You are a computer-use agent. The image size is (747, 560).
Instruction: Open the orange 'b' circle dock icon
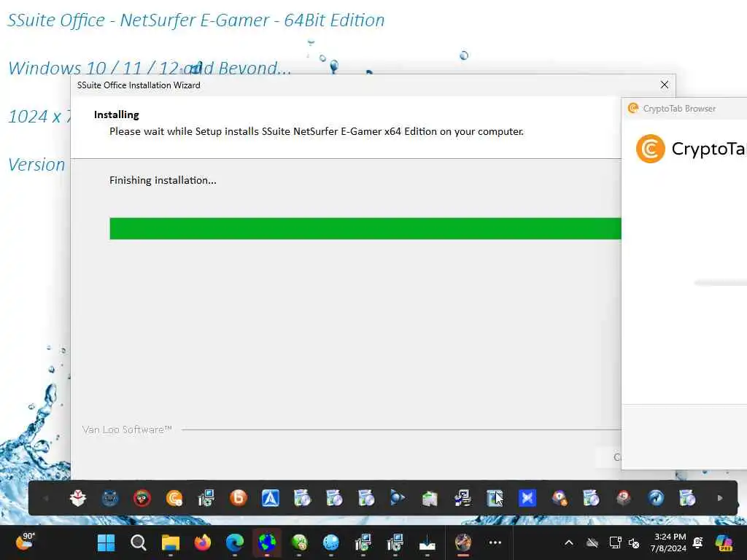[239, 498]
